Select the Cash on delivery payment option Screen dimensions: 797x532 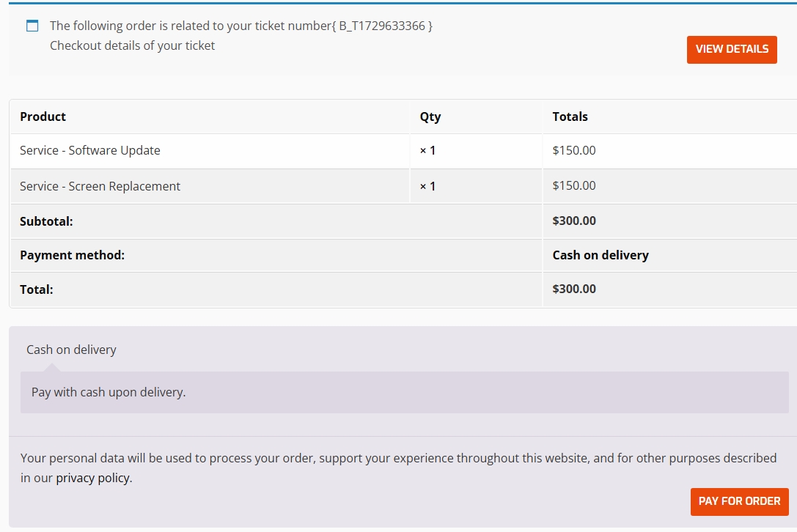[71, 350]
